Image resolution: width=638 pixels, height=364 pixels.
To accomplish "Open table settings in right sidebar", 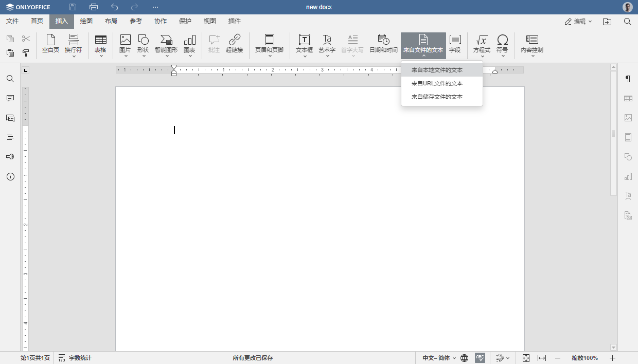I will click(628, 98).
